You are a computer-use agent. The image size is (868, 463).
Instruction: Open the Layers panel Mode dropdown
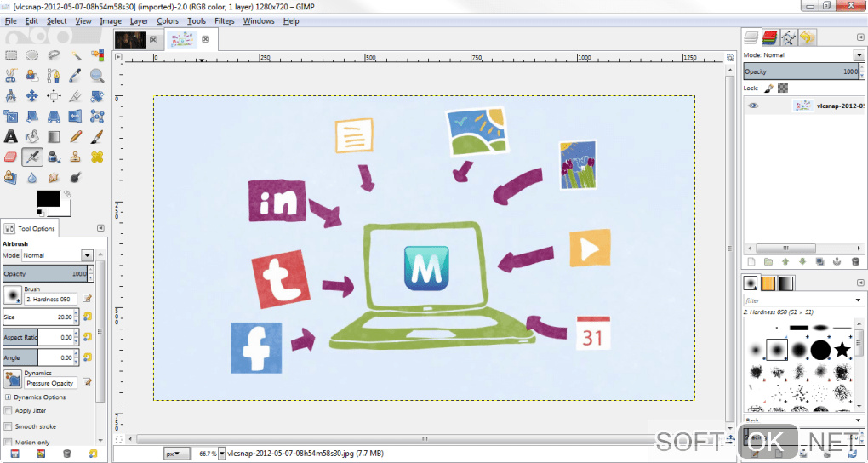point(859,54)
